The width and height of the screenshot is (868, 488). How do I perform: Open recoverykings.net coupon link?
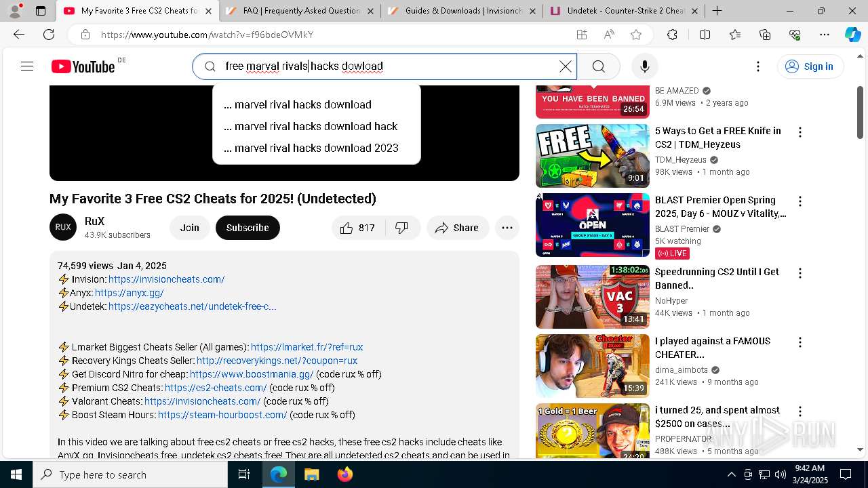point(277,361)
